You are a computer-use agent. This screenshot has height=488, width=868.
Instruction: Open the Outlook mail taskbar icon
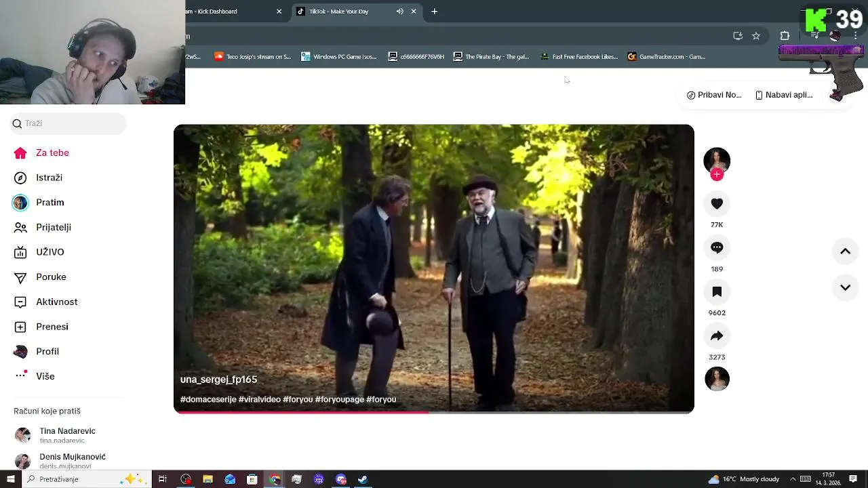230,479
